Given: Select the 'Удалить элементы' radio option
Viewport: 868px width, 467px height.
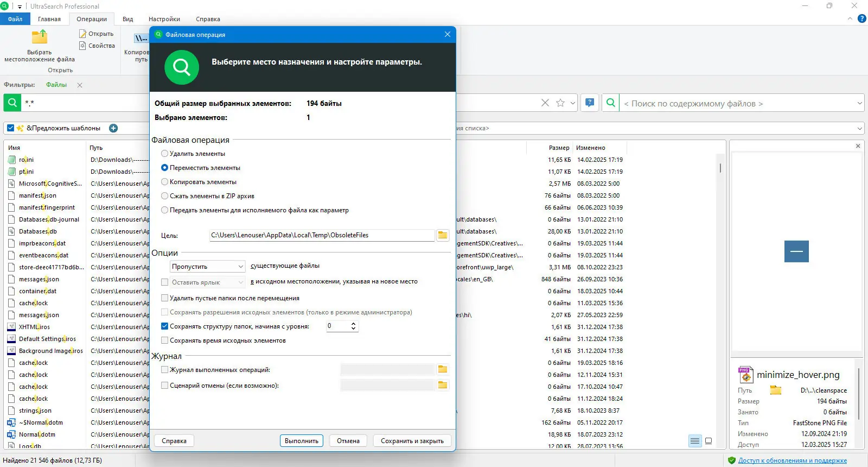Looking at the screenshot, I should [164, 154].
